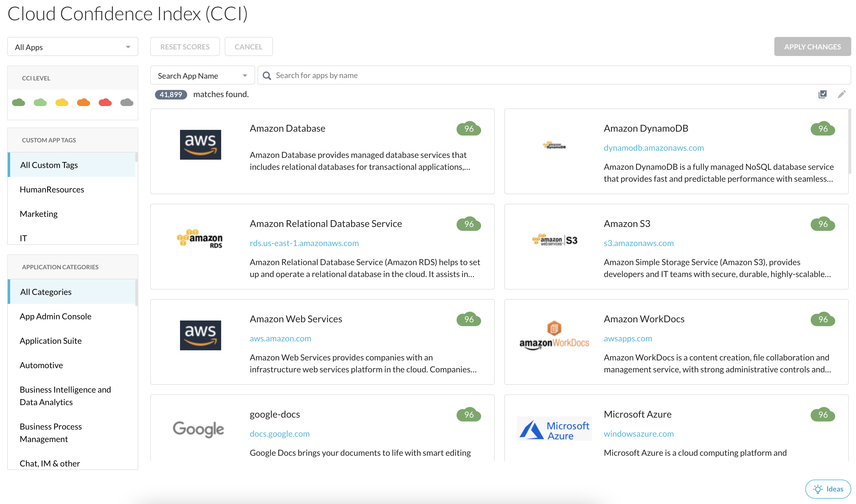
Task: Open awsapps.com link
Action: [628, 339]
